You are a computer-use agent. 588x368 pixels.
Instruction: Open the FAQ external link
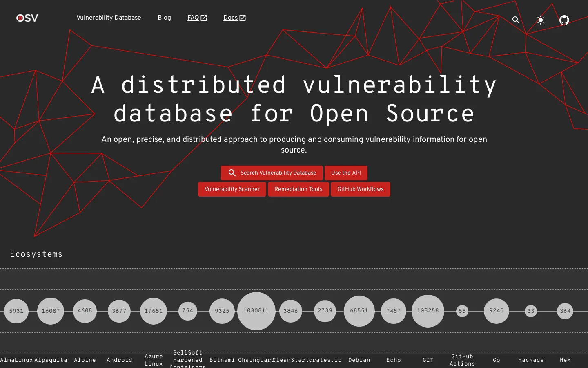pyautogui.click(x=197, y=18)
